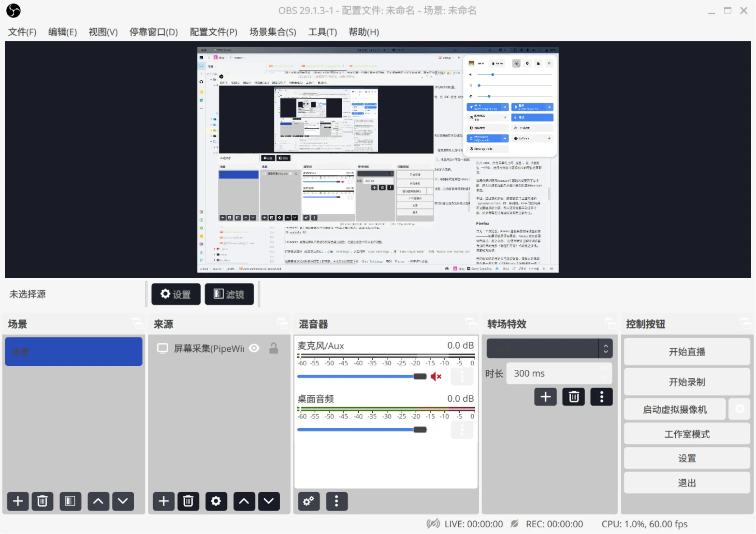Open advanced audio properties gear in mixer
This screenshot has width=756, height=534.
[x=308, y=501]
